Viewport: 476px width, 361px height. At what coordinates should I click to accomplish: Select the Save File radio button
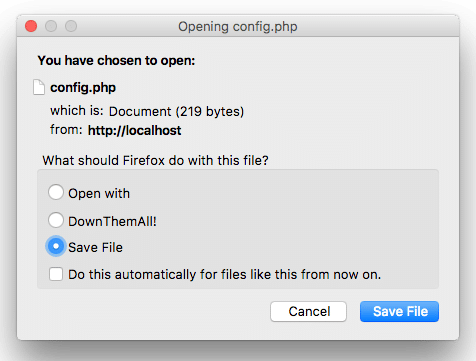(56, 246)
